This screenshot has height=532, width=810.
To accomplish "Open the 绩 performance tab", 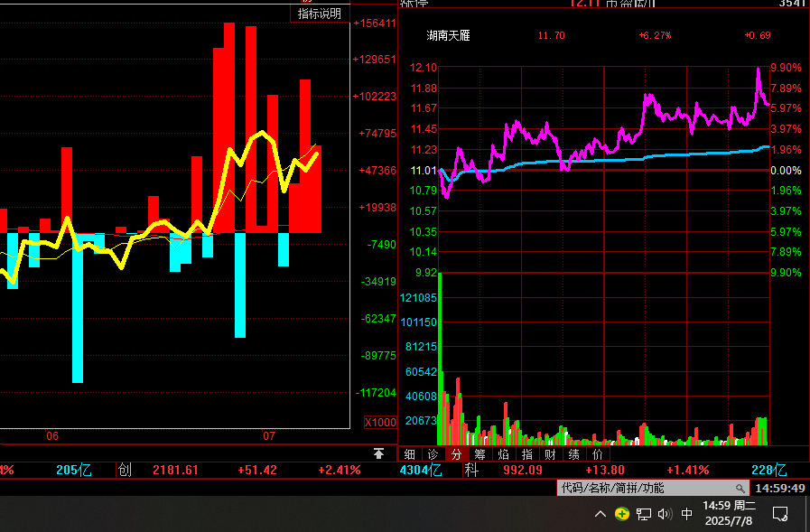I will (x=574, y=454).
